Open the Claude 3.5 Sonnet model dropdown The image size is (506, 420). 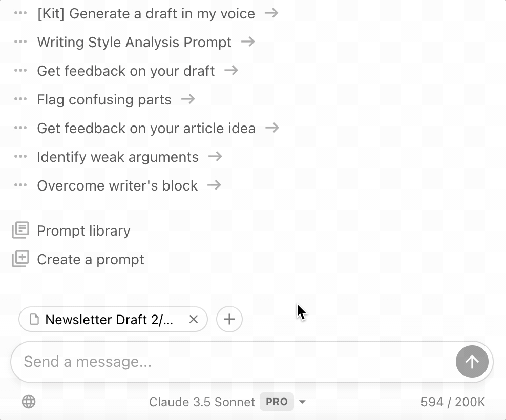tap(302, 402)
